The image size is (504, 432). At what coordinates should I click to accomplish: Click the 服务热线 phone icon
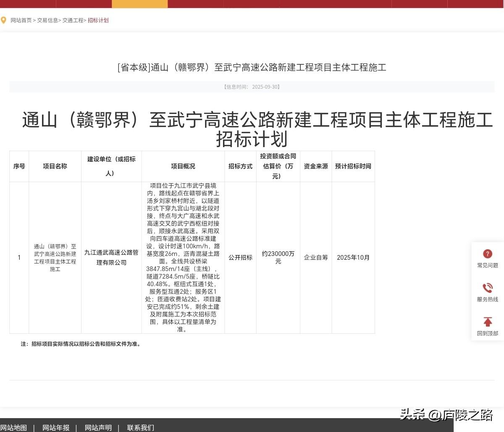(488, 288)
